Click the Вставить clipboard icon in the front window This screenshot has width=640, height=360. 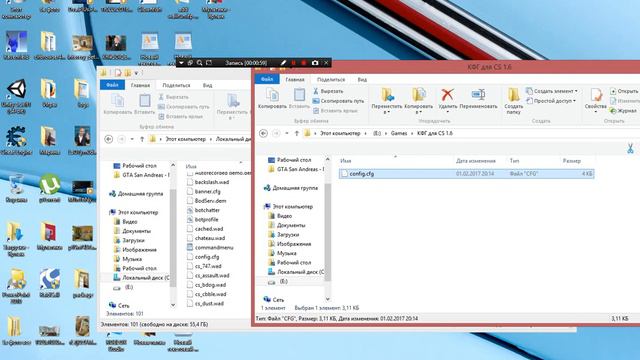point(299,95)
